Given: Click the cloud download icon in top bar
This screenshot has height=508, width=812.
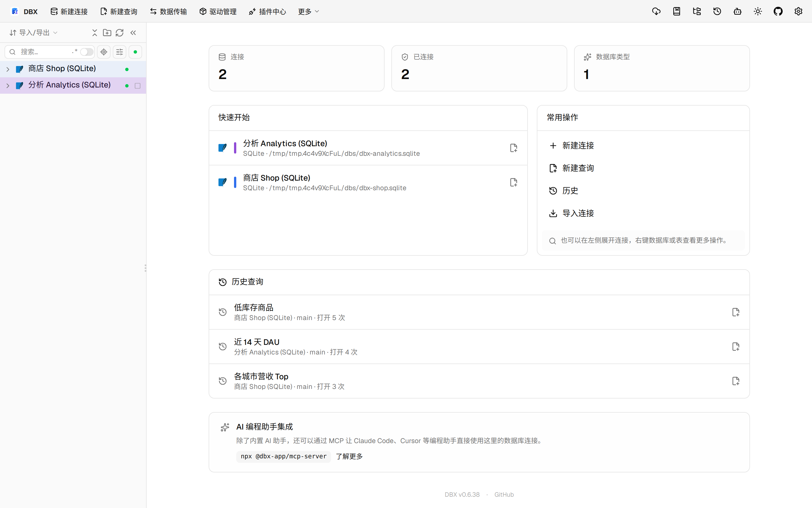Looking at the screenshot, I should tap(656, 11).
